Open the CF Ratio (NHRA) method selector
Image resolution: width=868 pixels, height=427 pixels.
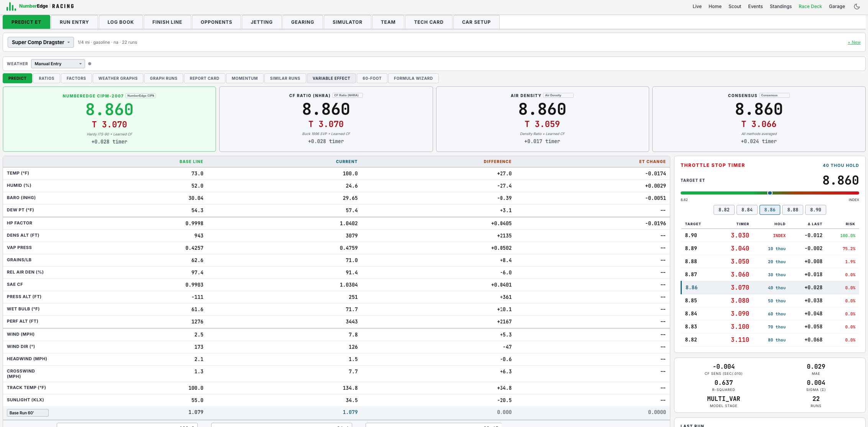tap(348, 96)
